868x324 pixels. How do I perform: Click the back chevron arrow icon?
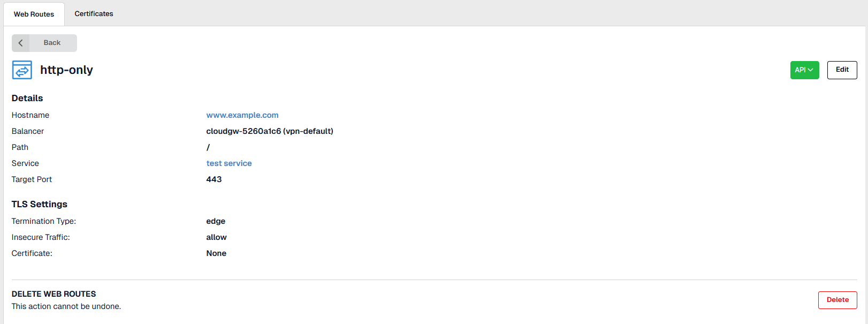click(x=21, y=43)
